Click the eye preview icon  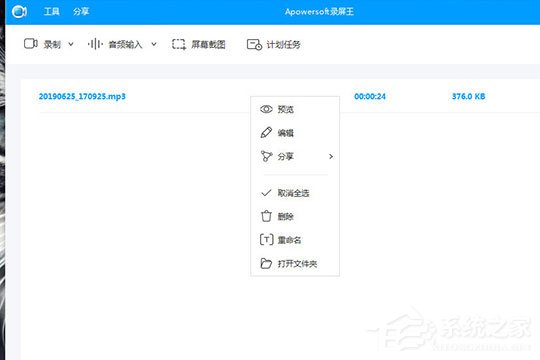[x=266, y=109]
